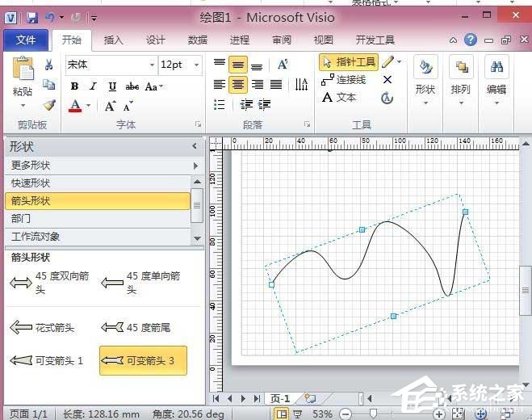The width and height of the screenshot is (532, 420).
Task: Select the pencil drawing tool icon
Action: 387,62
